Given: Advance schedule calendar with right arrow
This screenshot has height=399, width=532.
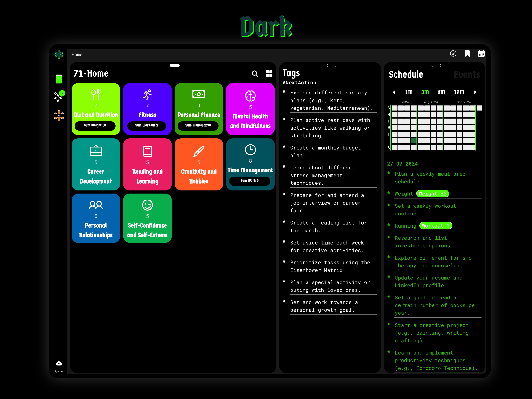Looking at the screenshot, I should point(475,92).
